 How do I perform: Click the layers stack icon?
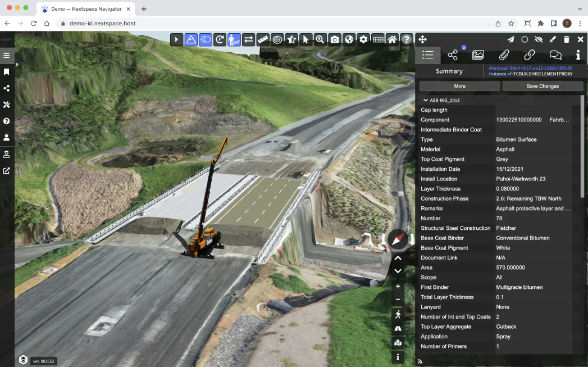click(23, 359)
